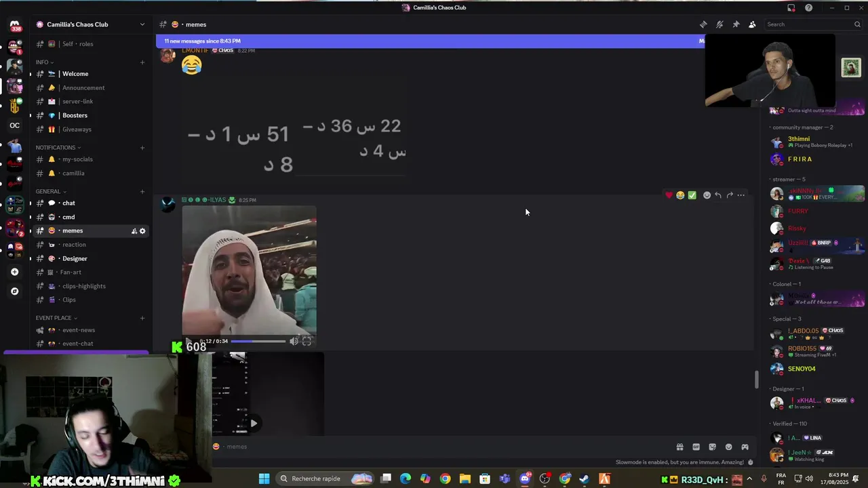Viewport: 868px width, 488px height.
Task: Open the Welcome channel
Action: click(x=91, y=74)
